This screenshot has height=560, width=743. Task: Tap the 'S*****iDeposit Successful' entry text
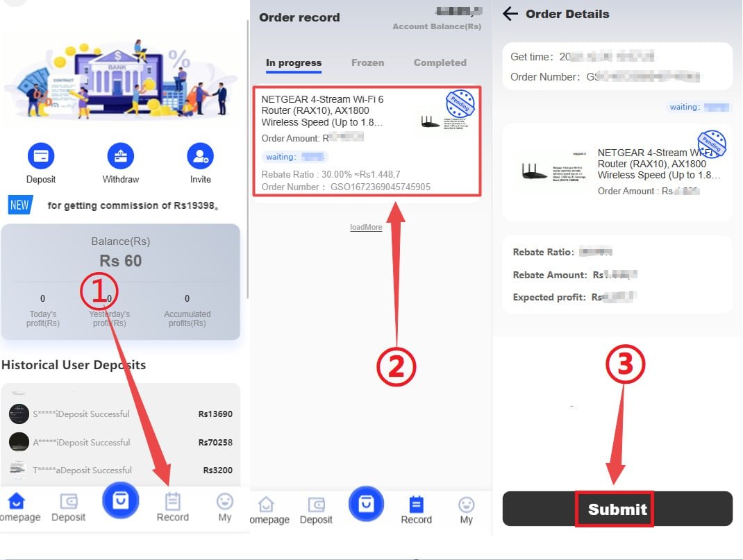click(x=81, y=414)
